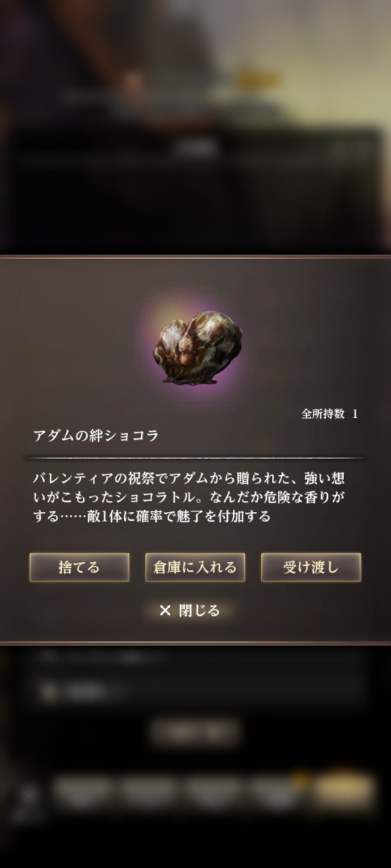This screenshot has width=391, height=868.
Task: Click the 全所持数 label
Action: tap(323, 414)
